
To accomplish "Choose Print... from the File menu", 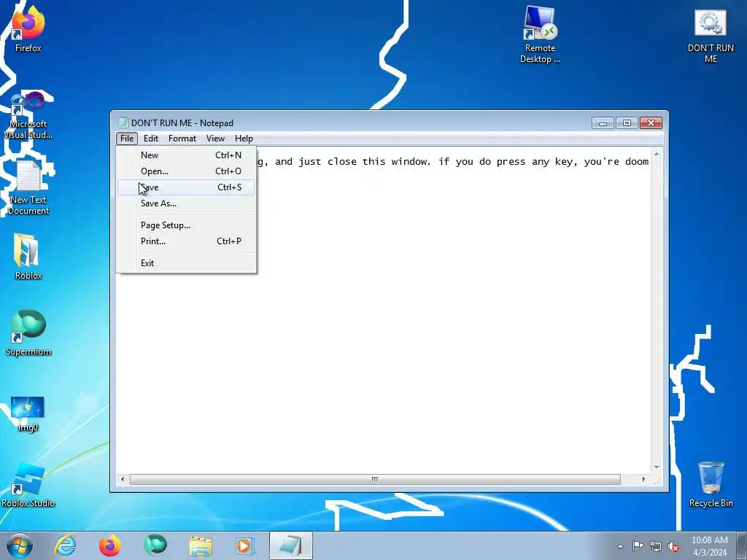I will 186,241.
